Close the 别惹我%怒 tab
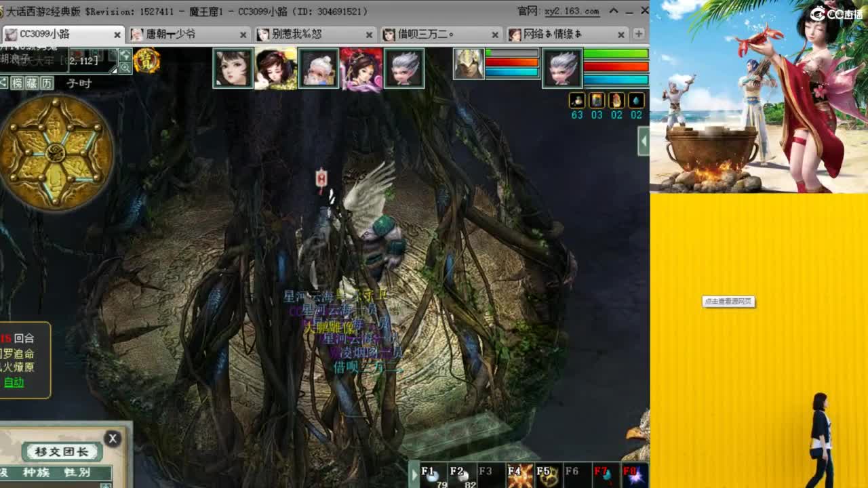Viewport: 868px width, 488px height. pyautogui.click(x=370, y=35)
